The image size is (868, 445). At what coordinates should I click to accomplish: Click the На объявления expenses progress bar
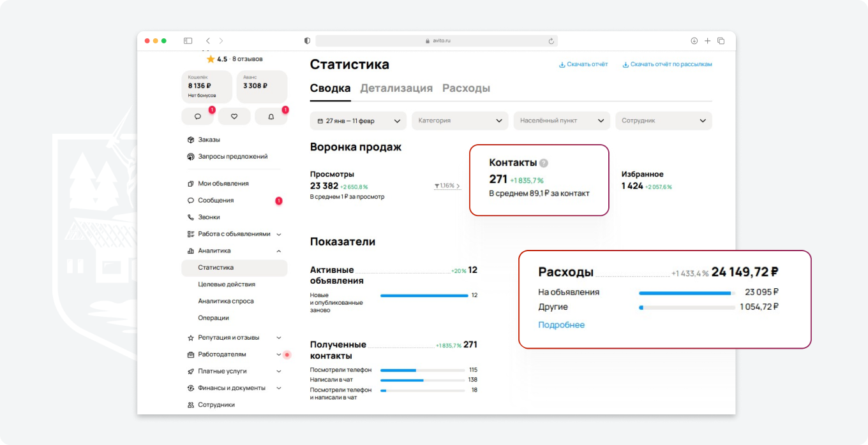point(687,293)
